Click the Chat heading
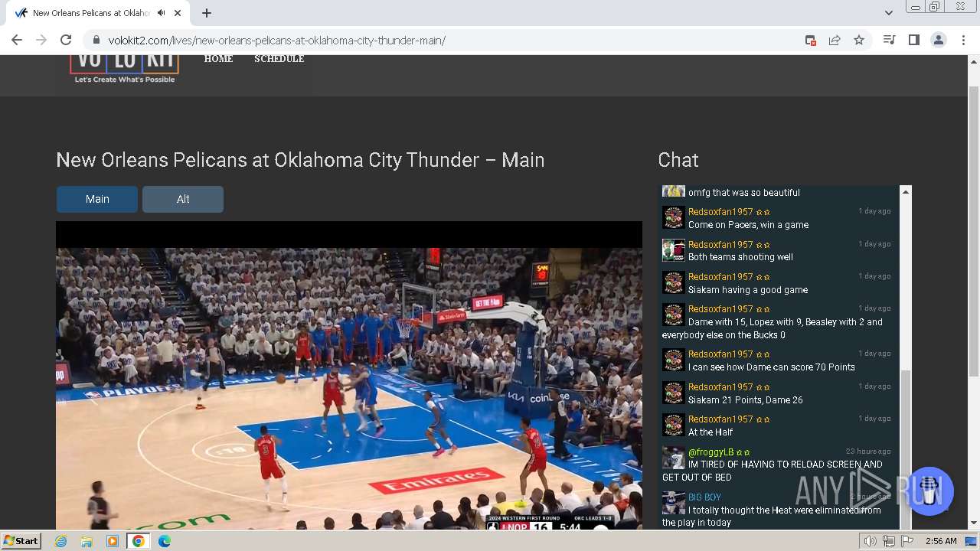The height and width of the screenshot is (551, 980). point(678,160)
